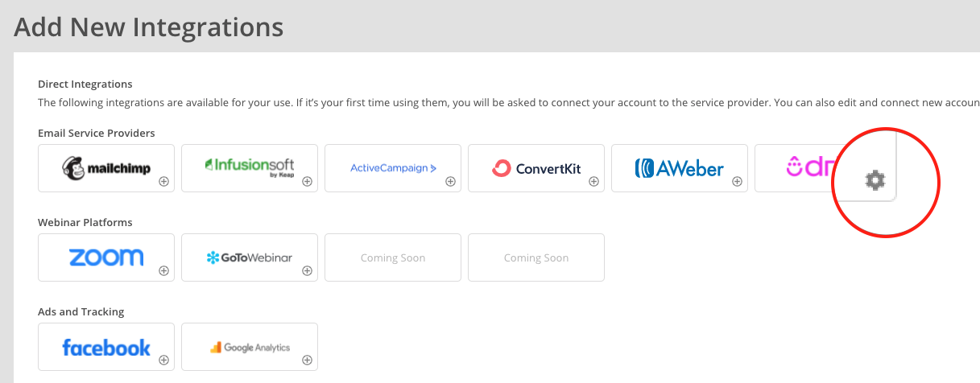Add Mailchimp using its plus icon
Viewport: 980px width, 383px height.
pyautogui.click(x=163, y=182)
